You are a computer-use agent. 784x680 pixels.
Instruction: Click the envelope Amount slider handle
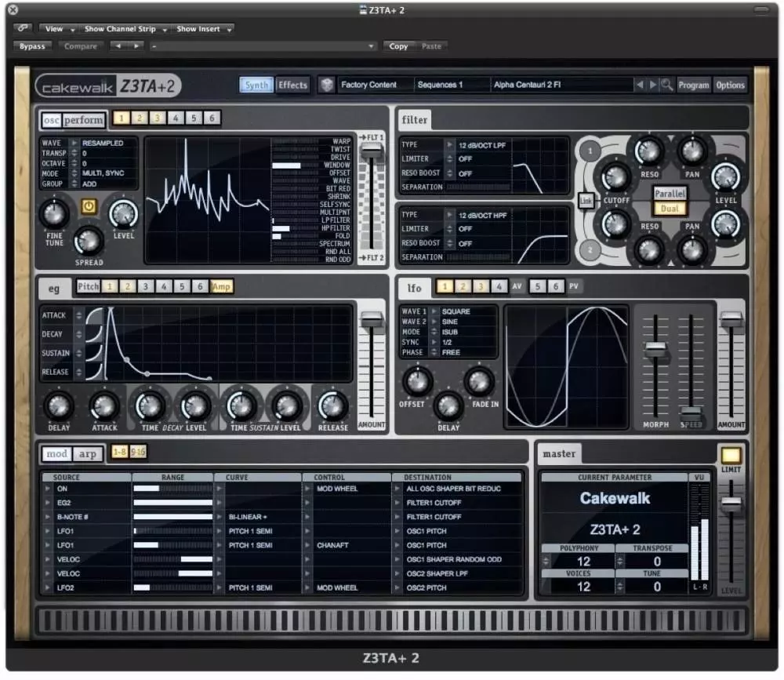click(372, 319)
